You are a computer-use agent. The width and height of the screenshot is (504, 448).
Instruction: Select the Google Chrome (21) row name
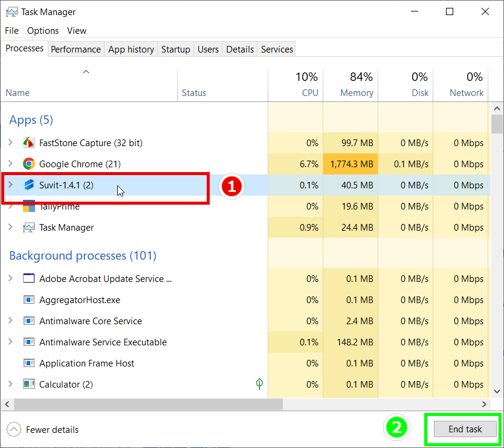(80, 164)
